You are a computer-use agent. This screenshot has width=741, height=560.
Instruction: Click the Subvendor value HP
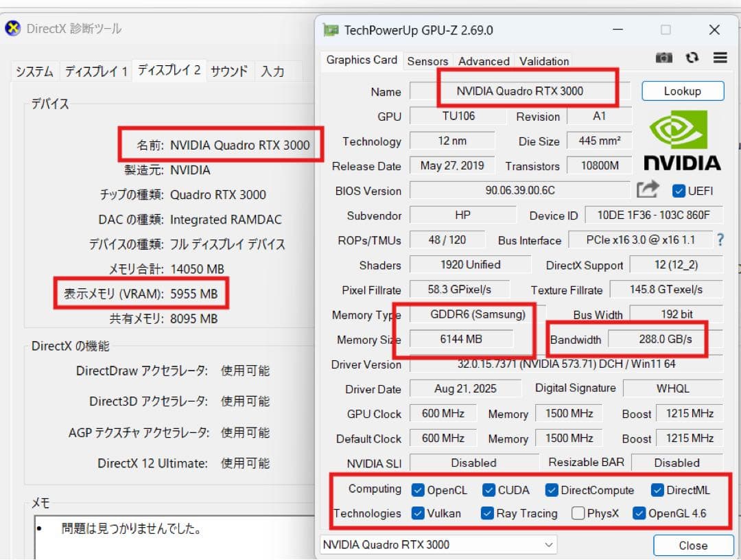coord(462,215)
